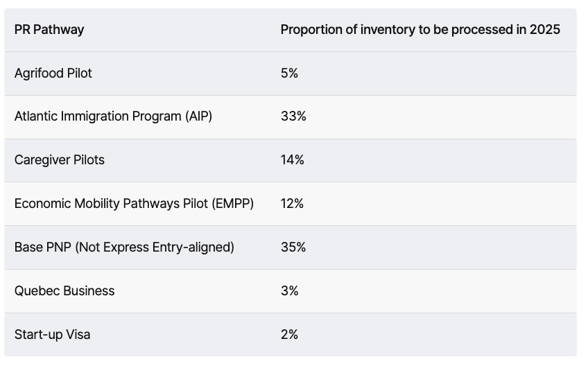Click the "PR Pathway" column header
588x366 pixels.
[x=49, y=29]
